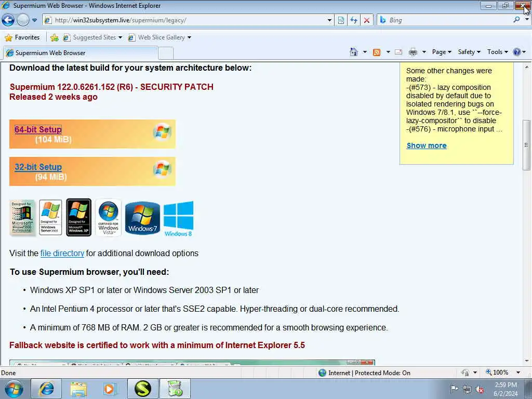This screenshot has width=532, height=399.
Task: Click Show more in changelog box
Action: pos(427,145)
